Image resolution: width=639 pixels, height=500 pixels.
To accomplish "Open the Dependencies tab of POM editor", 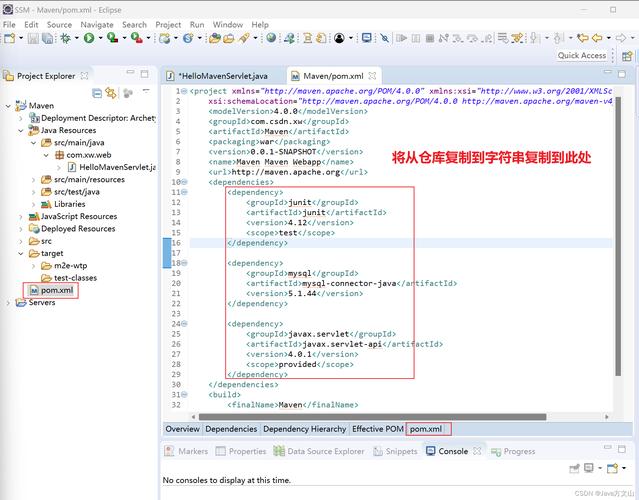I will point(231,429).
